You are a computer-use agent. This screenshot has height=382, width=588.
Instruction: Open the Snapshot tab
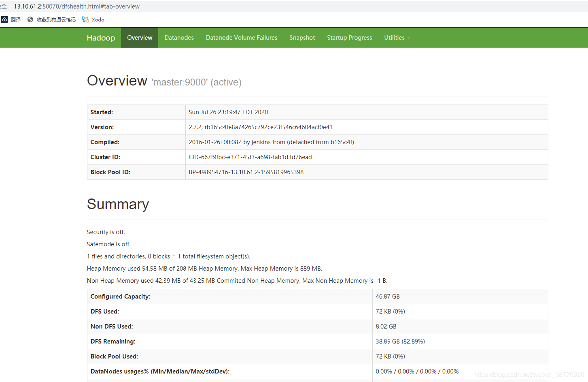coord(302,38)
